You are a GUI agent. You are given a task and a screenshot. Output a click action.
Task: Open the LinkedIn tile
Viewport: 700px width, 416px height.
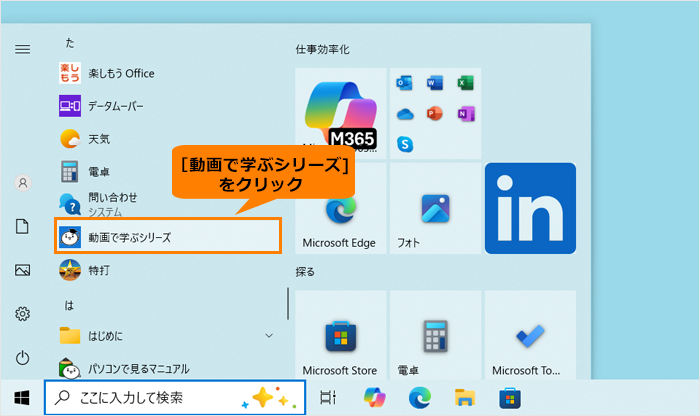pyautogui.click(x=530, y=208)
